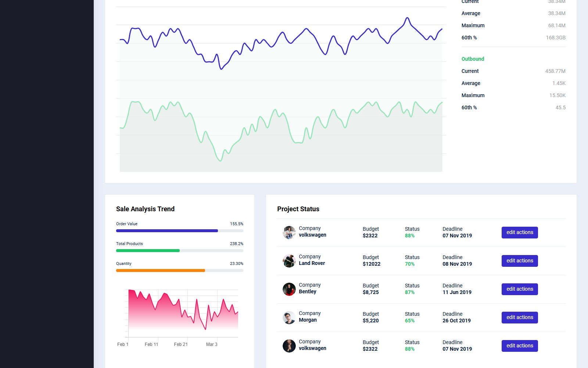Click edit actions for Land Rover
This screenshot has width=588, height=368.
click(520, 261)
